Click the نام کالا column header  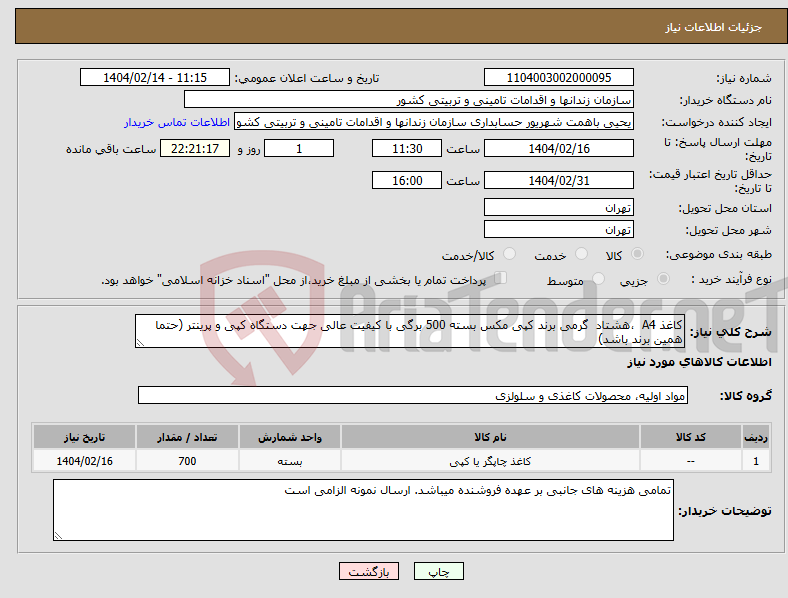coord(490,437)
